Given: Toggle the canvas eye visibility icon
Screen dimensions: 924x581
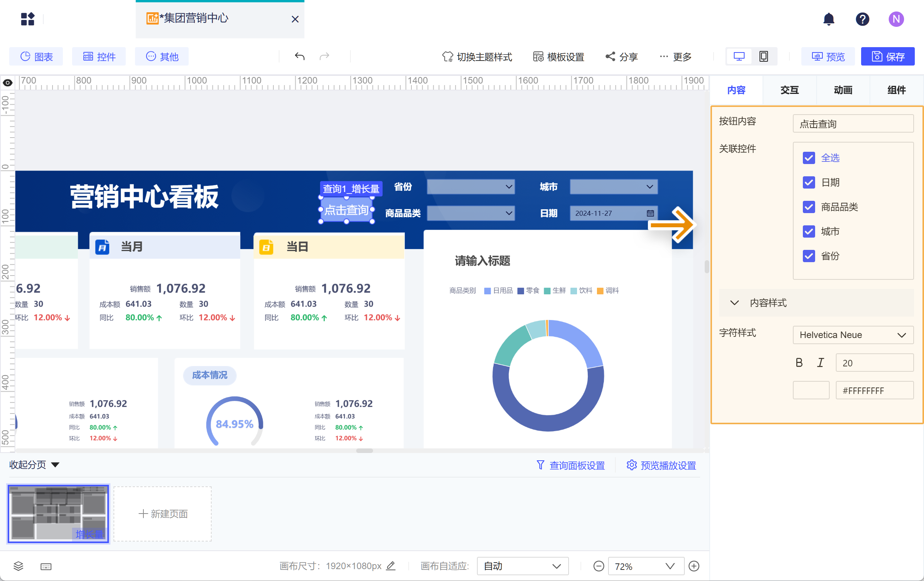Looking at the screenshot, I should 8,82.
